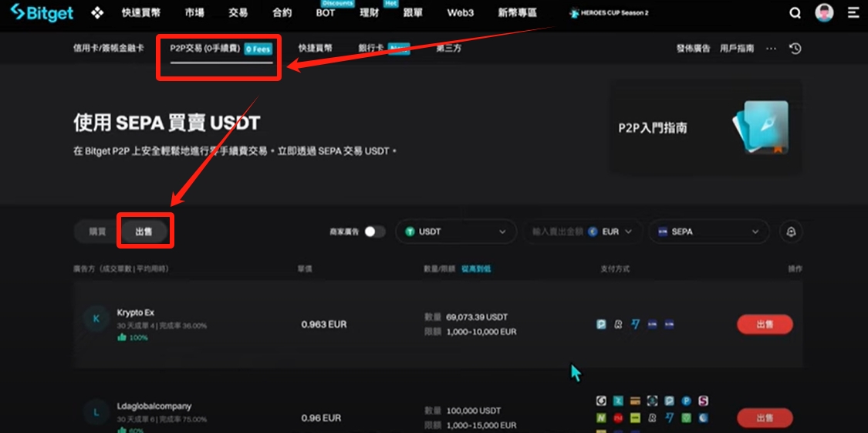The image size is (868, 433).
Task: Click the EUR currency flag icon
Action: click(x=593, y=232)
